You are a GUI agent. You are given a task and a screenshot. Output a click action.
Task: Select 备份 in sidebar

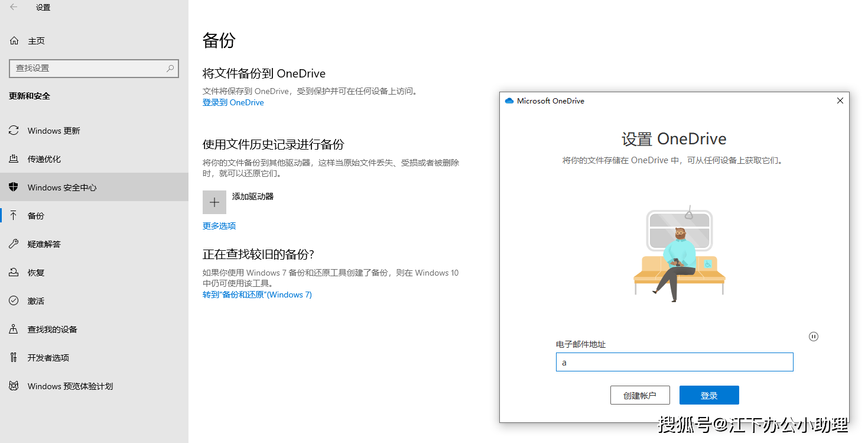pyautogui.click(x=95, y=216)
